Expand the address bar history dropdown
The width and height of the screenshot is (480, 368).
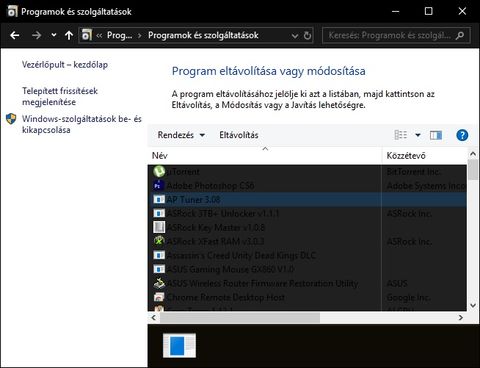coord(295,36)
